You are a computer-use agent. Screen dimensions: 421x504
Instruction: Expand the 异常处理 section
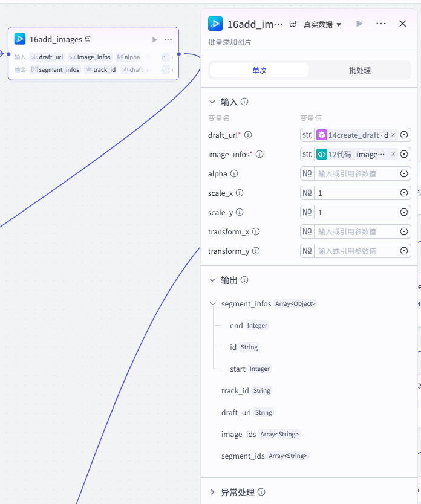point(212,492)
